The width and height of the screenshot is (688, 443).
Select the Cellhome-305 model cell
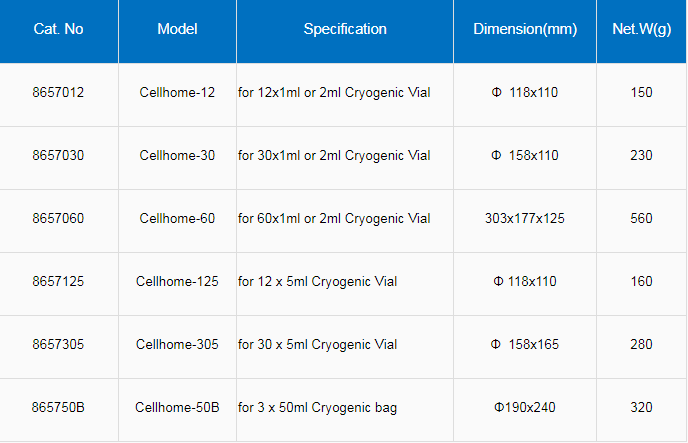[177, 345]
